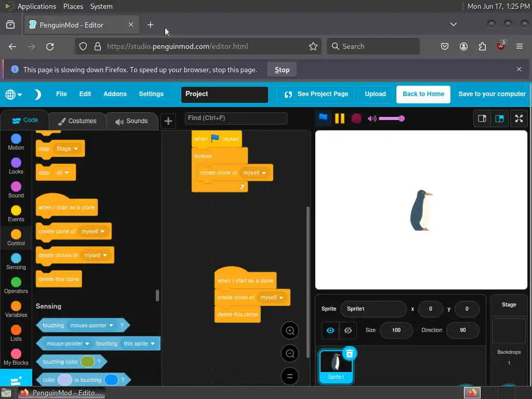Open the Applications system menu
The height and width of the screenshot is (399, 532).
37,6
